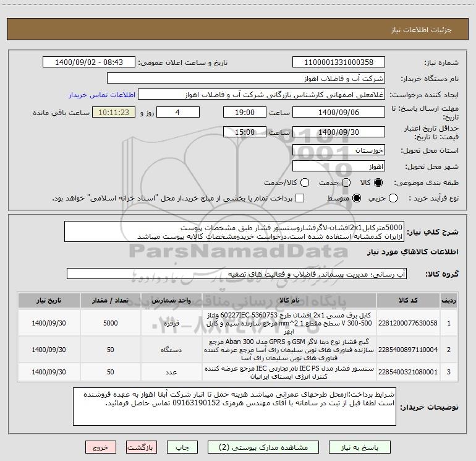
Task: Click the ردیف column header
Action: tap(449, 301)
